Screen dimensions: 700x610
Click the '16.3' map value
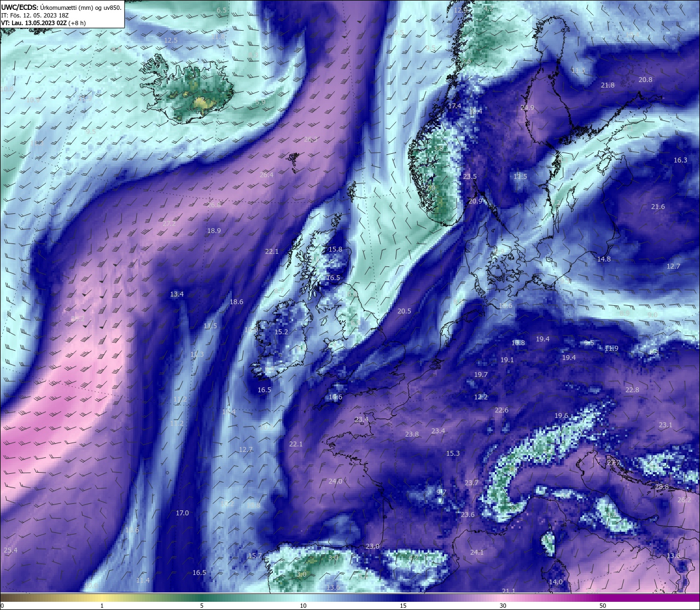click(x=680, y=160)
